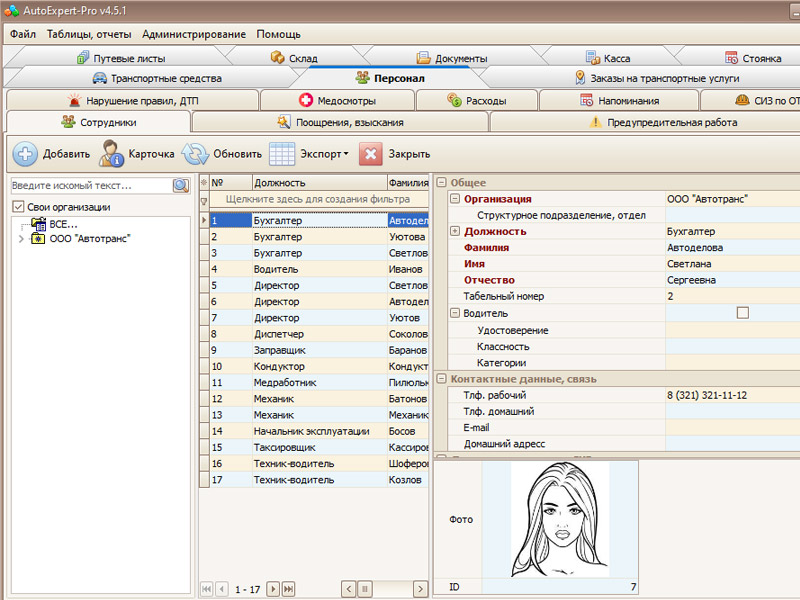Open the Помощь menu
The height and width of the screenshot is (600, 800).
279,34
